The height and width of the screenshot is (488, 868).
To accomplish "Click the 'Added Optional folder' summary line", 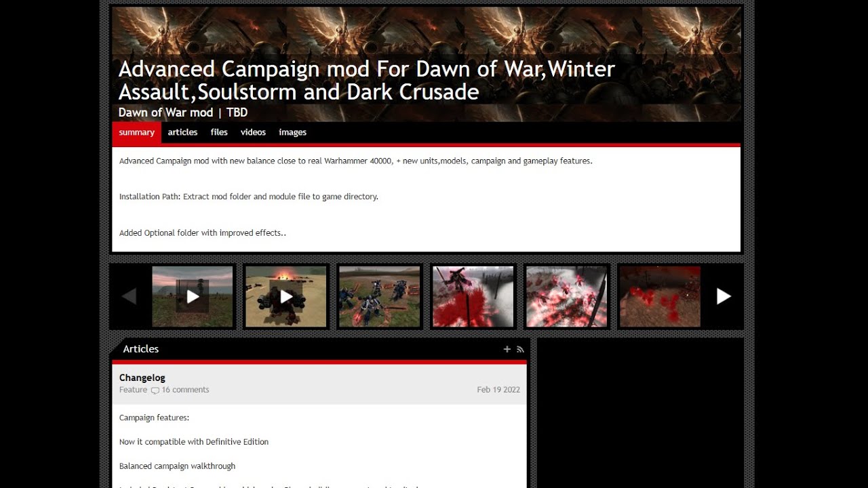I will (203, 232).
